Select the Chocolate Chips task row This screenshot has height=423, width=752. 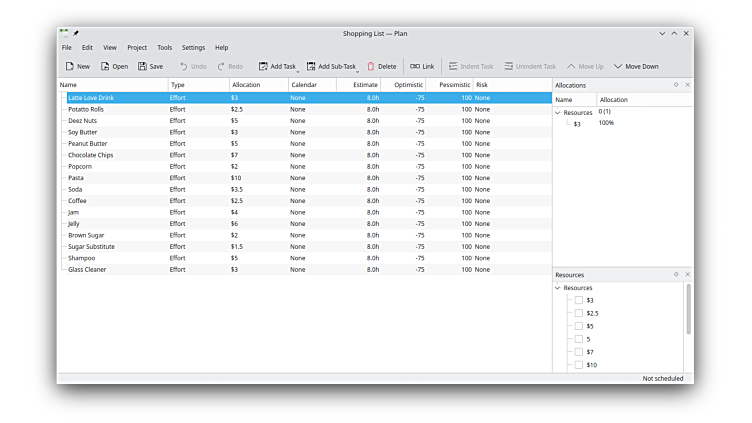click(x=90, y=155)
